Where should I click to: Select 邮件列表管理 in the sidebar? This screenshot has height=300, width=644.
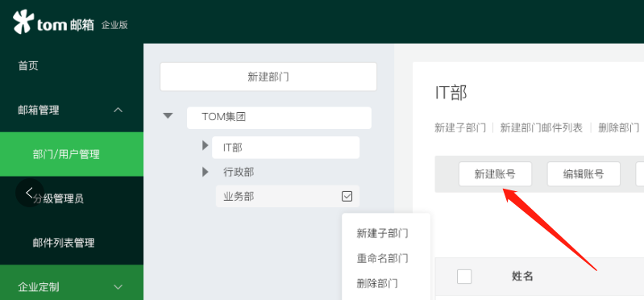pos(64,243)
